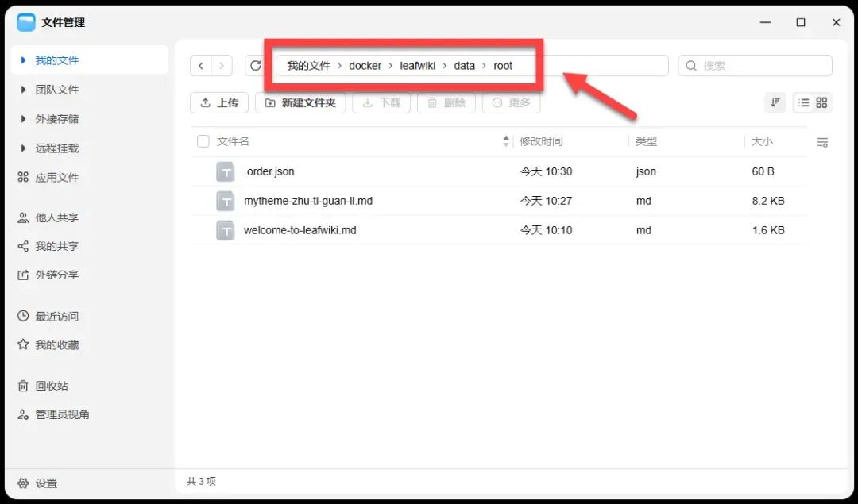
Task: Click the docker breadcrumb segment
Action: (x=365, y=66)
